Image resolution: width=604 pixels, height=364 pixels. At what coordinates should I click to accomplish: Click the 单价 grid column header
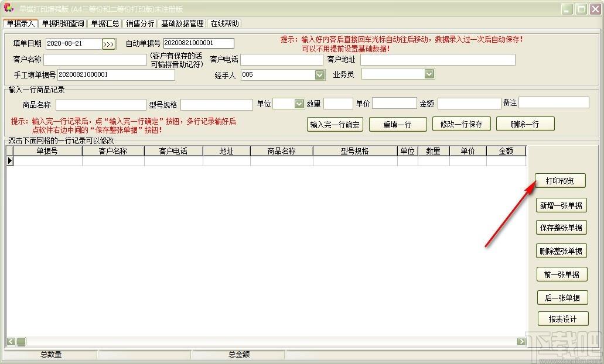pyautogui.click(x=467, y=151)
